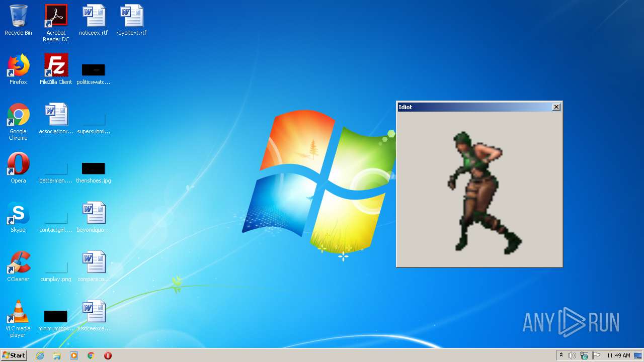Launch the Skype desktop shortcut
This screenshot has height=362, width=644.
[x=18, y=217]
